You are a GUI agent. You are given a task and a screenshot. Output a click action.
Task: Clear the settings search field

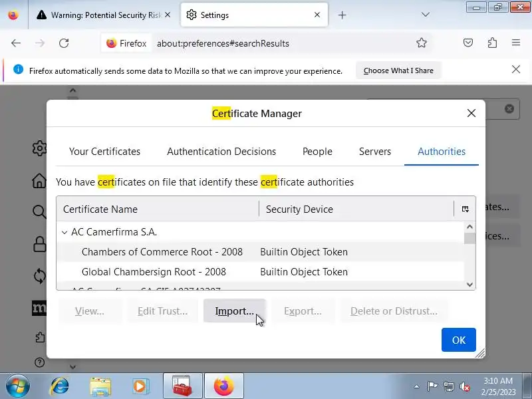point(509,108)
